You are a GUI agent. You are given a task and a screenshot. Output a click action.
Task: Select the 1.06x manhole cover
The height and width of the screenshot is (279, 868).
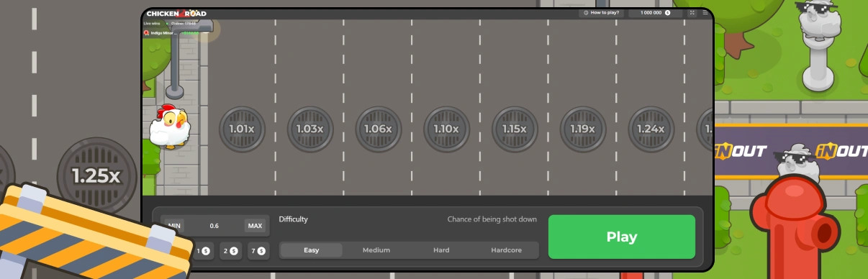[x=379, y=129]
